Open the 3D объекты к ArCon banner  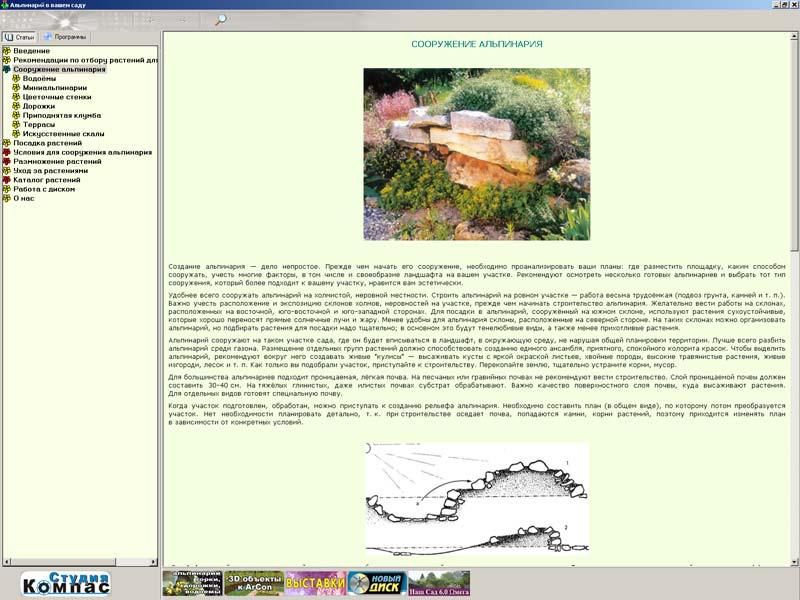253,583
